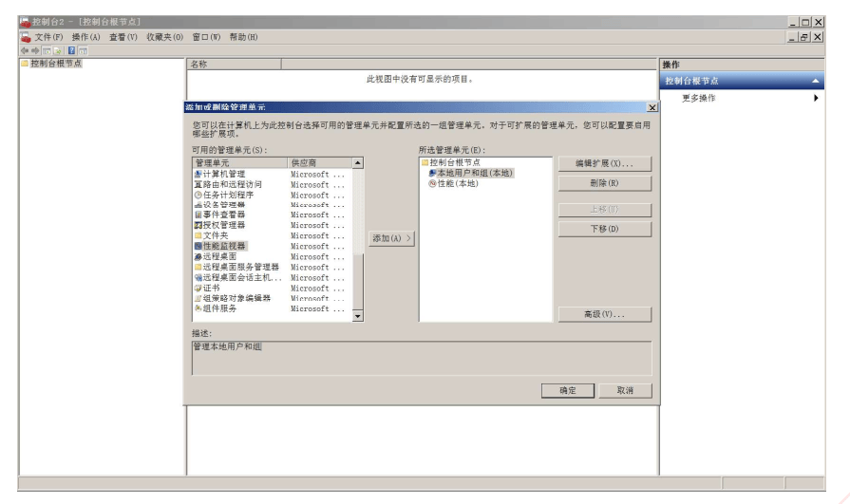Open the 查看(V) menu
The height and width of the screenshot is (504, 850).
123,37
